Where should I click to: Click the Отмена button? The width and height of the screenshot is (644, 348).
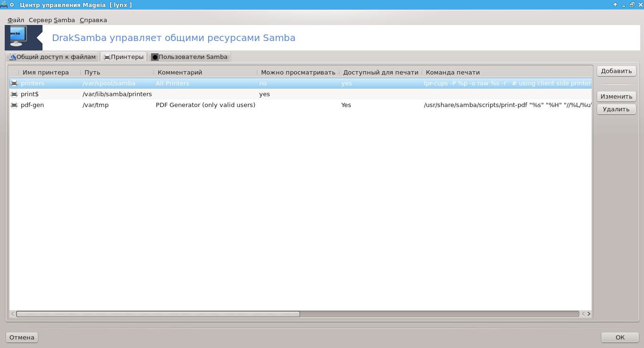point(22,338)
